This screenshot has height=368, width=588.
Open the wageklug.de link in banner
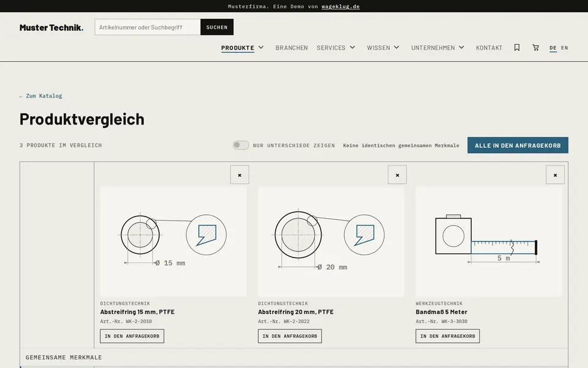341,6
